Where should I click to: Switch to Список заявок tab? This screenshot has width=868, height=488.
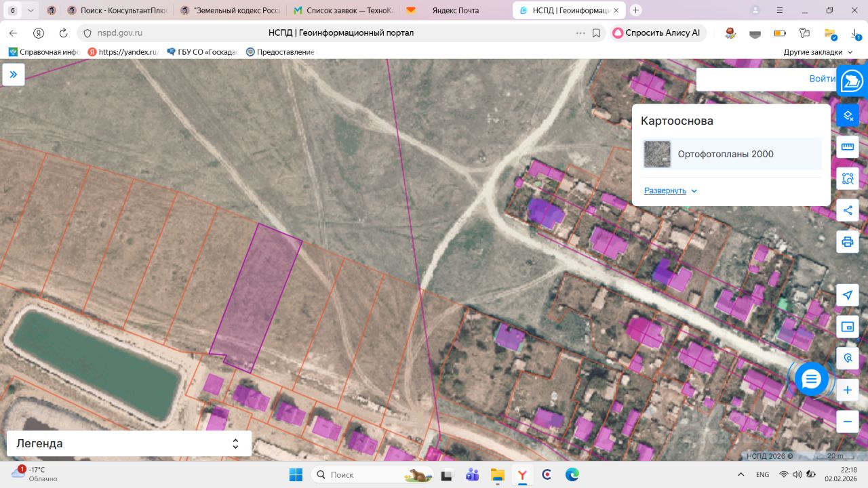point(344,10)
